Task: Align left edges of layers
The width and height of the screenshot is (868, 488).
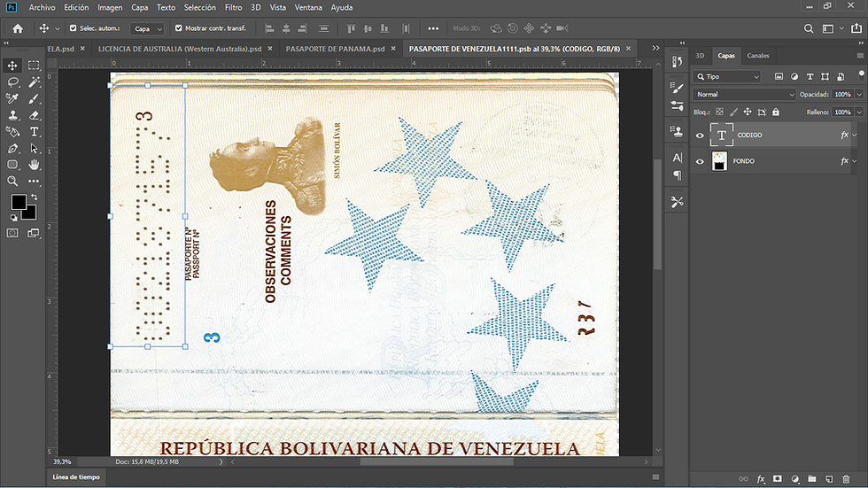Action: [269, 28]
